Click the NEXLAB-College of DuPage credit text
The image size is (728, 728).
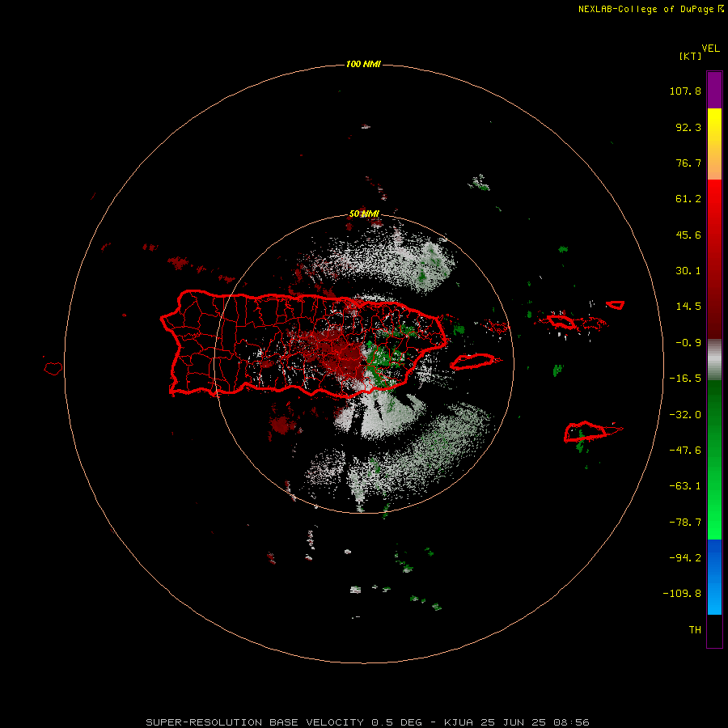645,9
